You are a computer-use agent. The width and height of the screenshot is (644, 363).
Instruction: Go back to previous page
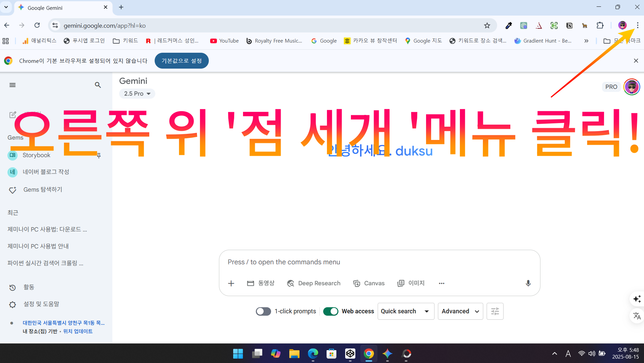(7, 25)
